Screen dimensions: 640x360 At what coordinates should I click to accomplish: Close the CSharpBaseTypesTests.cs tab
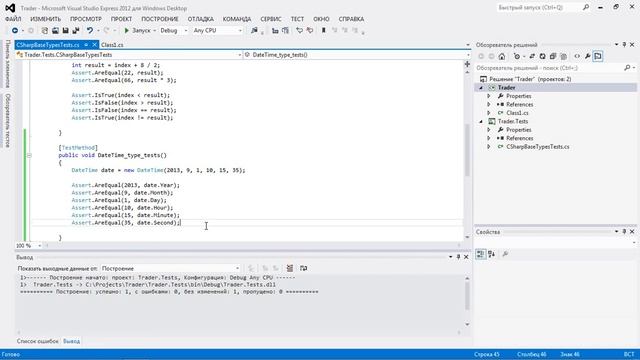(x=94, y=44)
